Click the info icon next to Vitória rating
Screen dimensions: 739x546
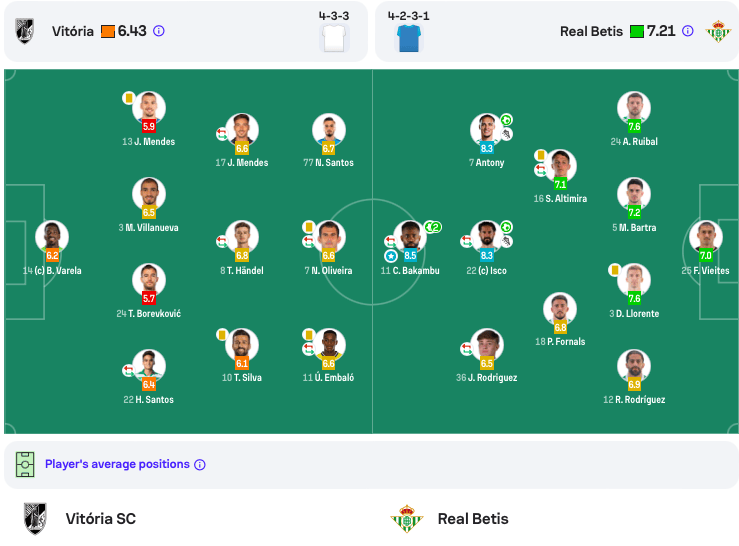159,31
